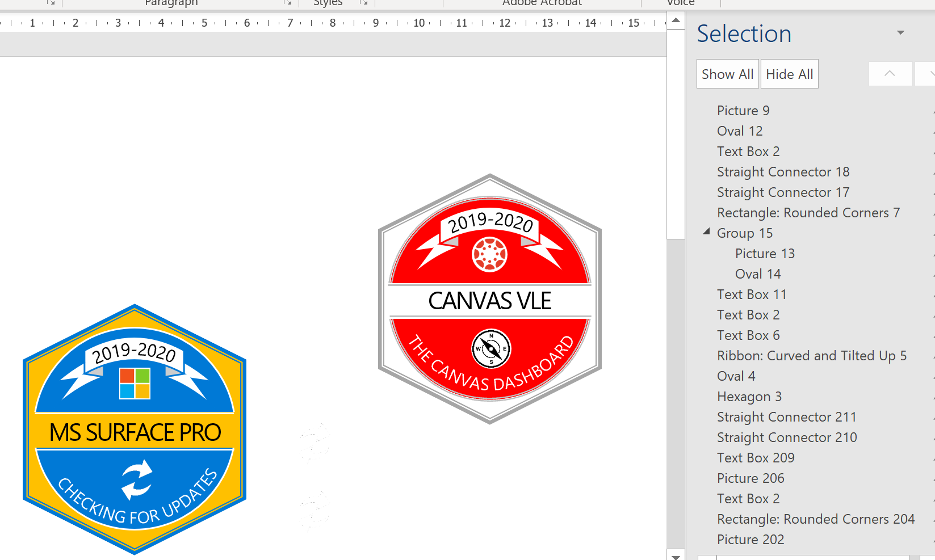
Task: Select Hexagon 3 in the Selection list
Action: coord(749,397)
